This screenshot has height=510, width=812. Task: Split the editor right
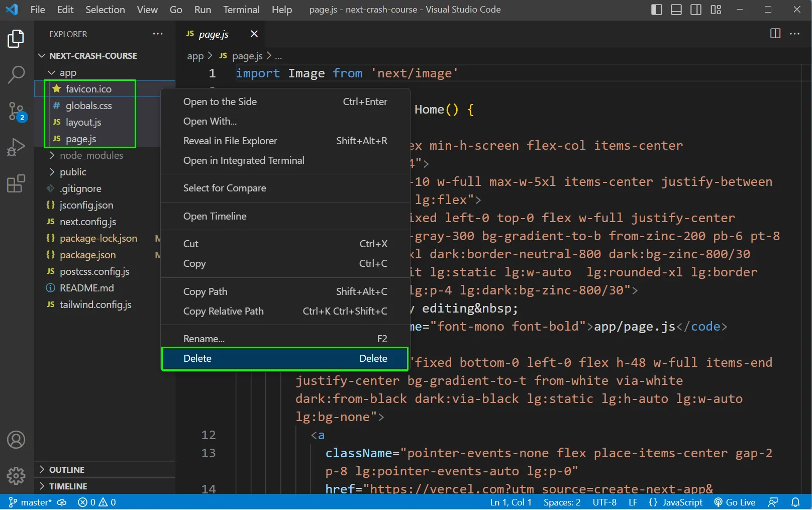[775, 34]
